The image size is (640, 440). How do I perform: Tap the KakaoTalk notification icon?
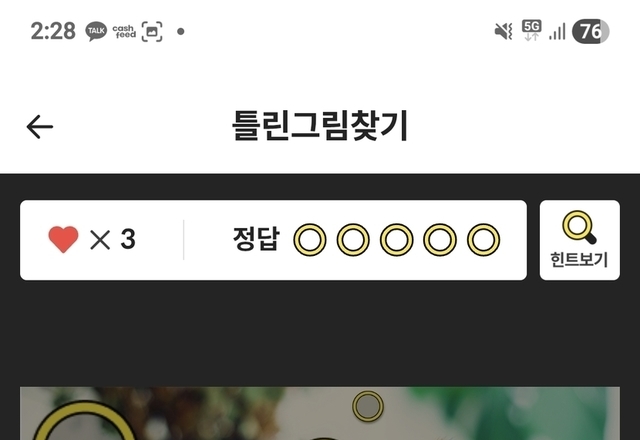96,31
